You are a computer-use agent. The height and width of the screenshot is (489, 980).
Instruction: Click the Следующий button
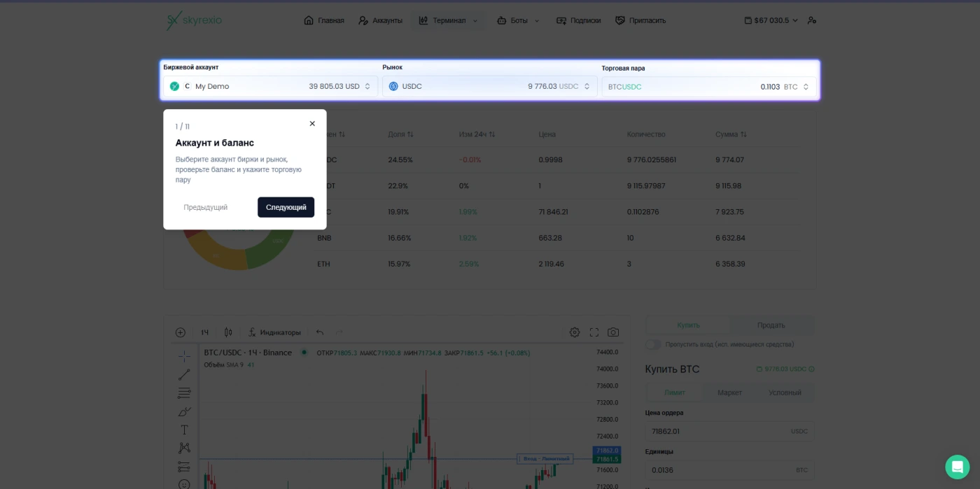click(286, 207)
